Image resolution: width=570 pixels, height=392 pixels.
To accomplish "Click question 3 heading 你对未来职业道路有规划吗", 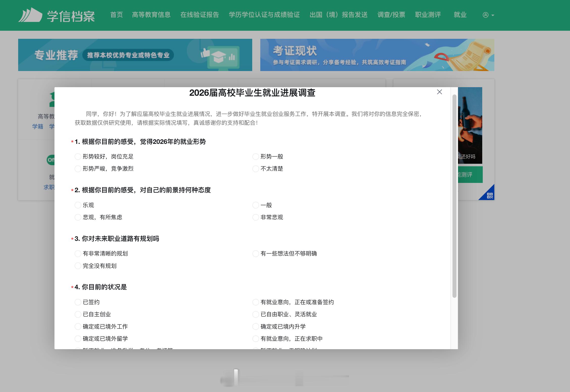I will tap(117, 239).
